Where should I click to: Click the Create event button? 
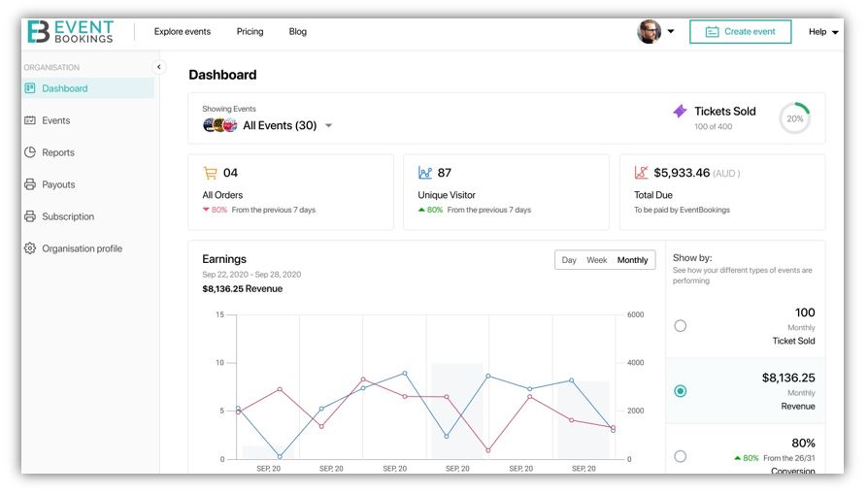coord(740,32)
